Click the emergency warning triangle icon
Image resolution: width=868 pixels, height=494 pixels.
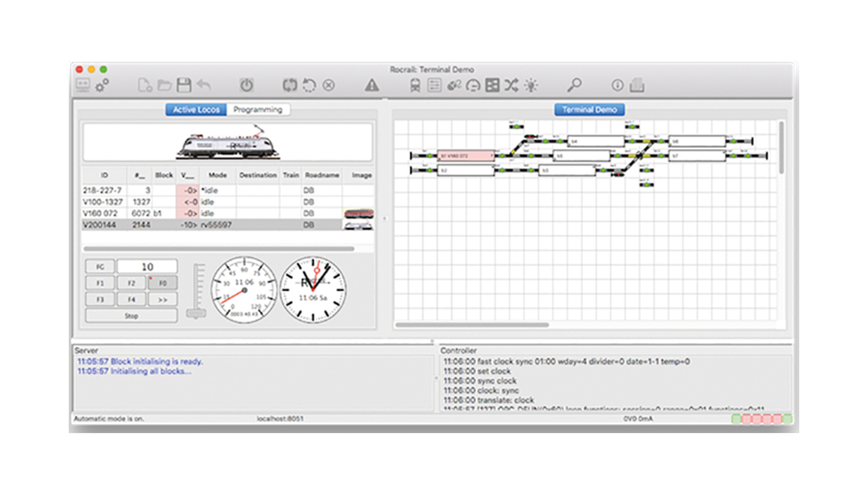(x=372, y=85)
